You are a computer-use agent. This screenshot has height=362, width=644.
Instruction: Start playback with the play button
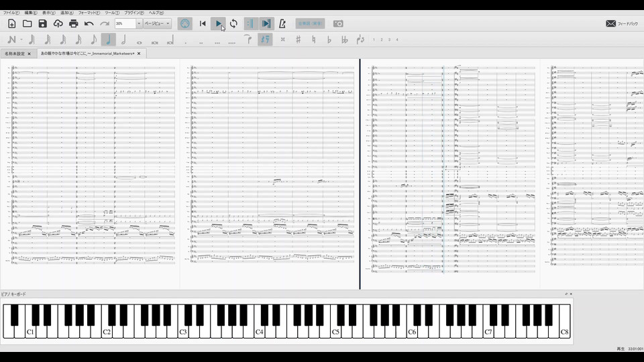tap(219, 24)
